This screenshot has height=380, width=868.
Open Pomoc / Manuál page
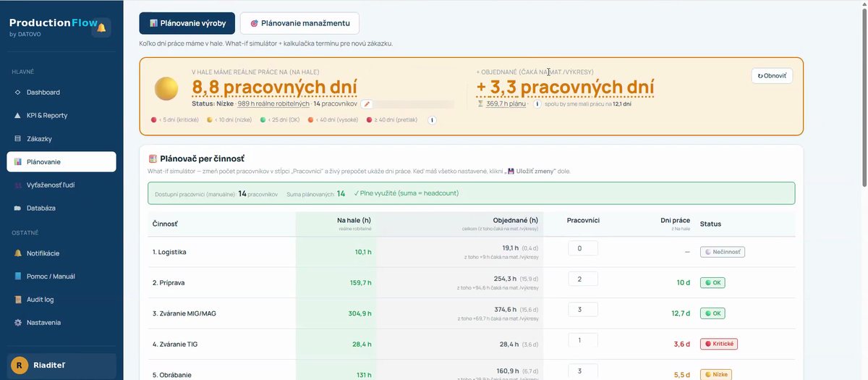[x=61, y=276]
